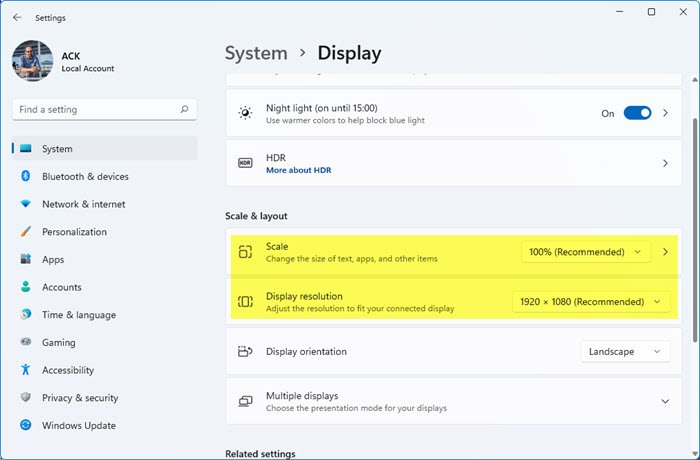The width and height of the screenshot is (700, 460).
Task: Click the search magnifier icon in Find a setting
Action: point(184,110)
